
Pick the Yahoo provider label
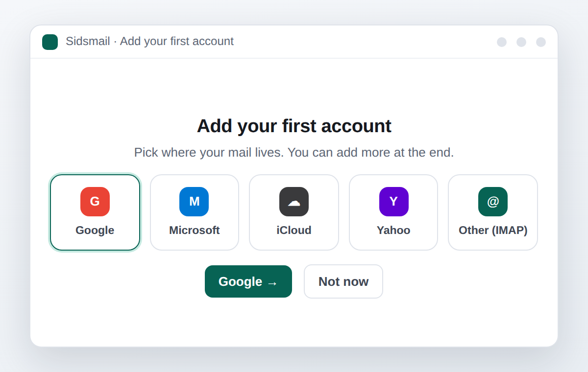pos(393,230)
